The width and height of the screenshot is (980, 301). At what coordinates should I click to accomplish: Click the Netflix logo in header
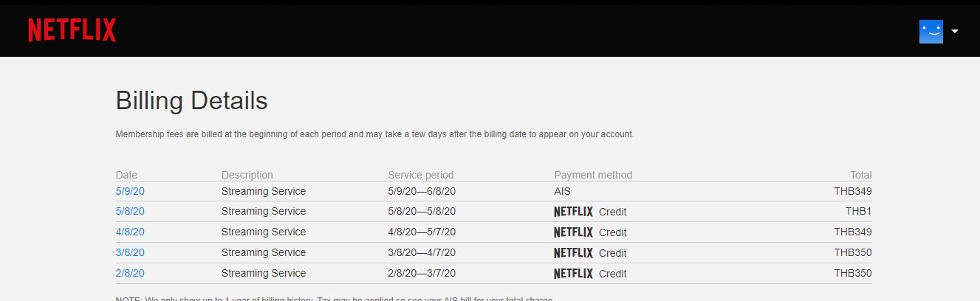tap(72, 30)
